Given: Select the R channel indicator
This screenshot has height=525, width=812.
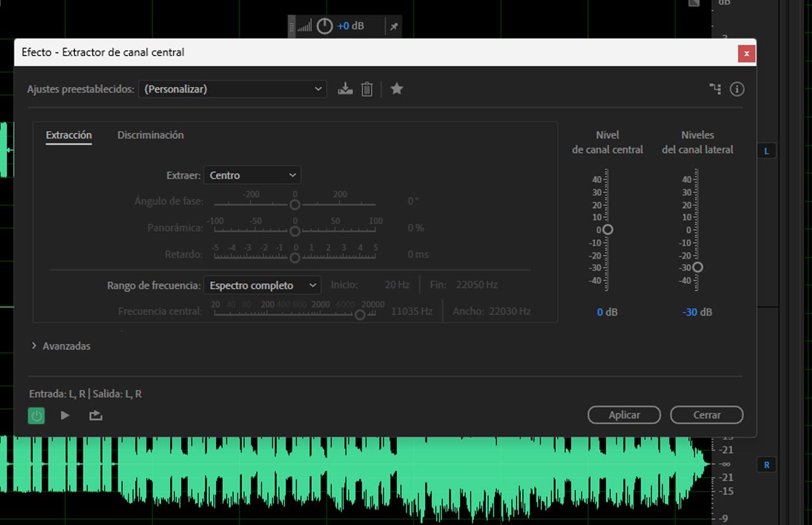Looking at the screenshot, I should coord(766,464).
